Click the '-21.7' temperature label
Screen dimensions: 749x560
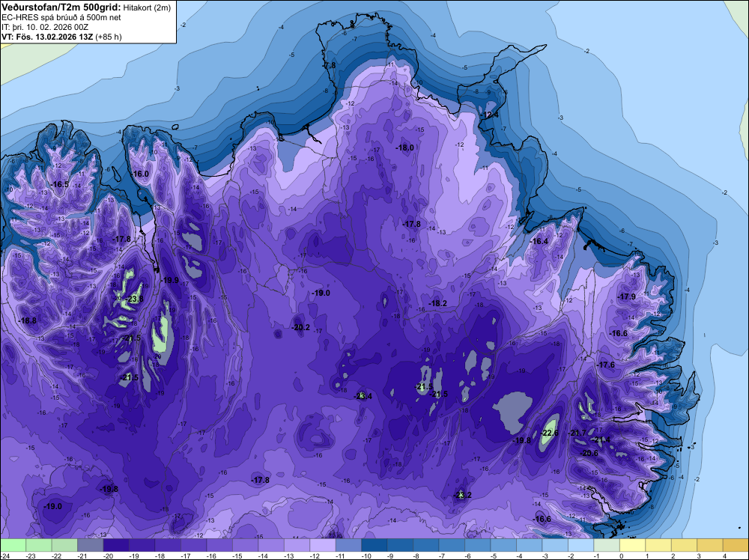[577, 433]
